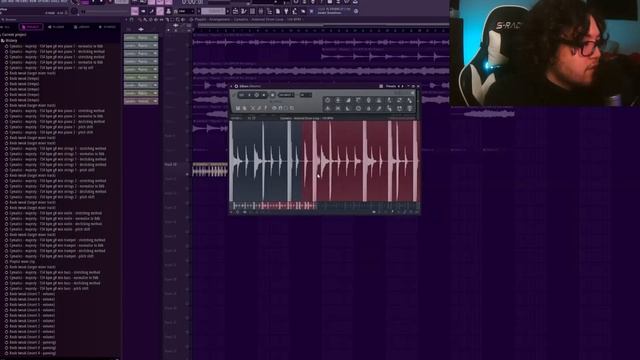640x360 pixels.
Task: Select the playlist Mute tool
Action: click(156, 19)
